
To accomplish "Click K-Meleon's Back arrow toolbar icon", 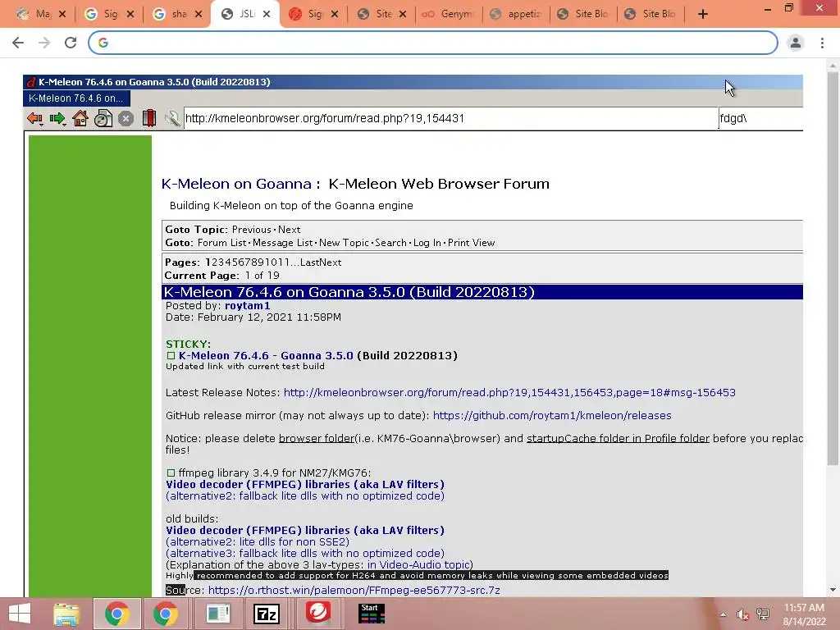I will [x=34, y=118].
